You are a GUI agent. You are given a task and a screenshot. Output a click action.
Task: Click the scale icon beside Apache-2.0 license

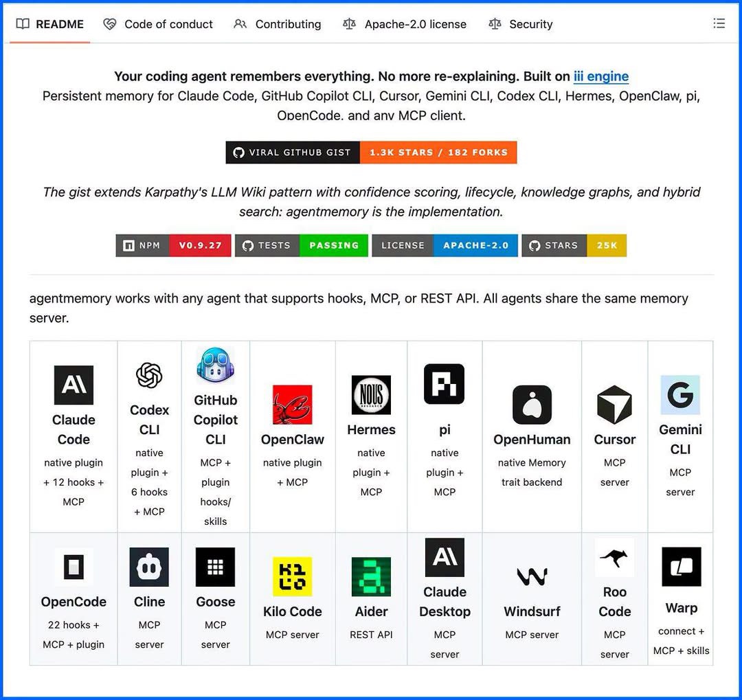349,23
